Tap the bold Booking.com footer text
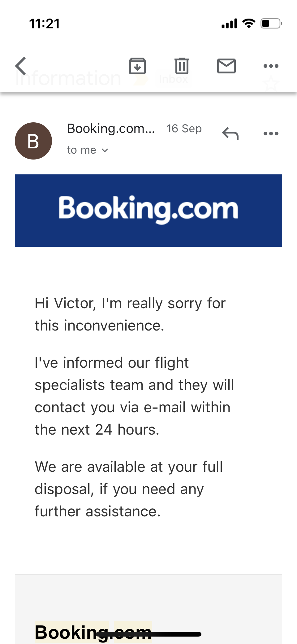Image resolution: width=297 pixels, height=644 pixels. [93, 632]
